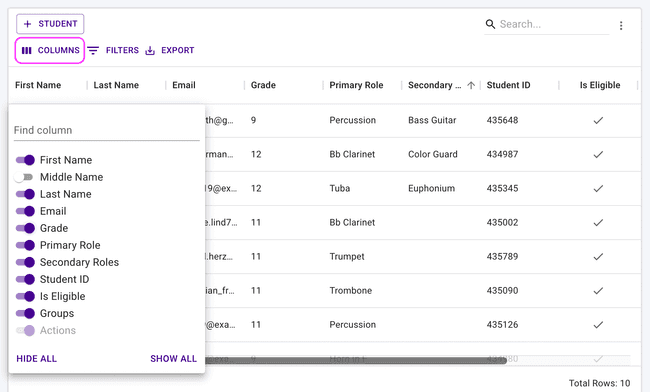Image resolution: width=650 pixels, height=392 pixels.
Task: Click eligibility checkmark in Tuba row
Action: (x=598, y=189)
